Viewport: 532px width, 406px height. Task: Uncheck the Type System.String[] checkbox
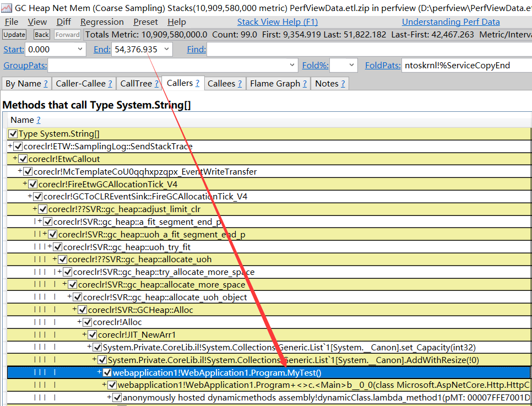[x=13, y=134]
